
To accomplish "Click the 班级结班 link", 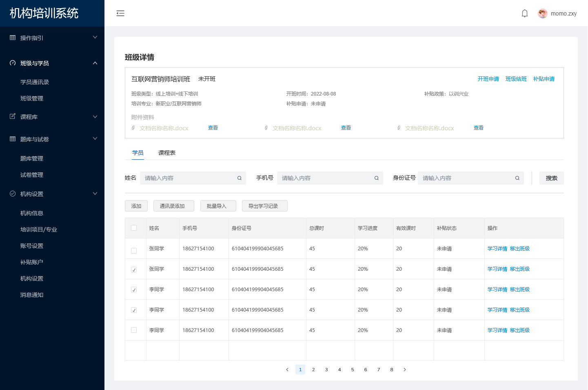I will (x=516, y=79).
